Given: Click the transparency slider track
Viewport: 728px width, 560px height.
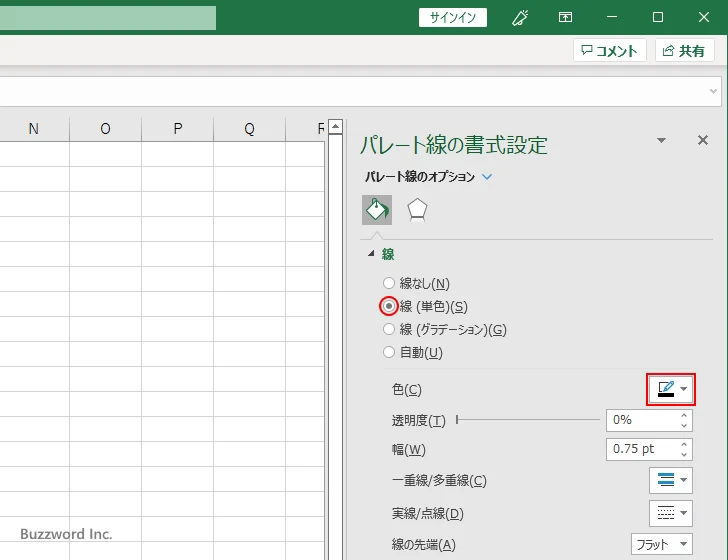Looking at the screenshot, I should pos(528,420).
